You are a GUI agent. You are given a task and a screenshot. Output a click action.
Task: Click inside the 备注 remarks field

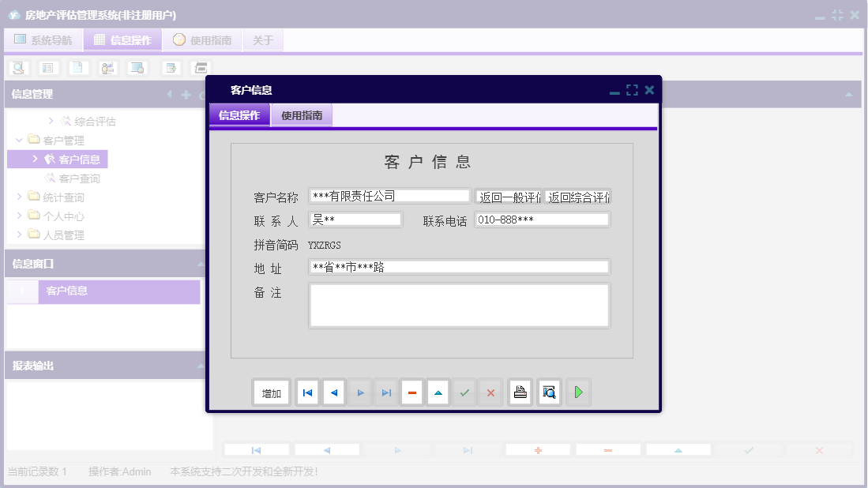click(460, 304)
